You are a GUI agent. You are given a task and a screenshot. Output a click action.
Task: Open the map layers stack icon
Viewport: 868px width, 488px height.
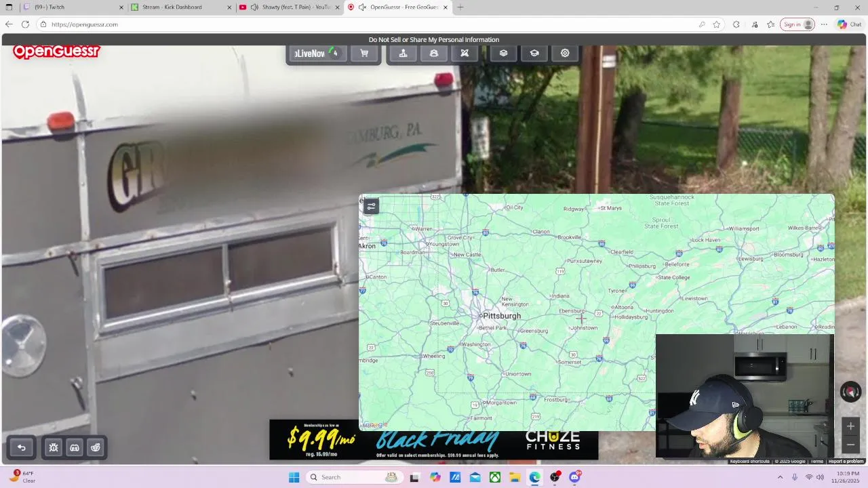tap(503, 54)
